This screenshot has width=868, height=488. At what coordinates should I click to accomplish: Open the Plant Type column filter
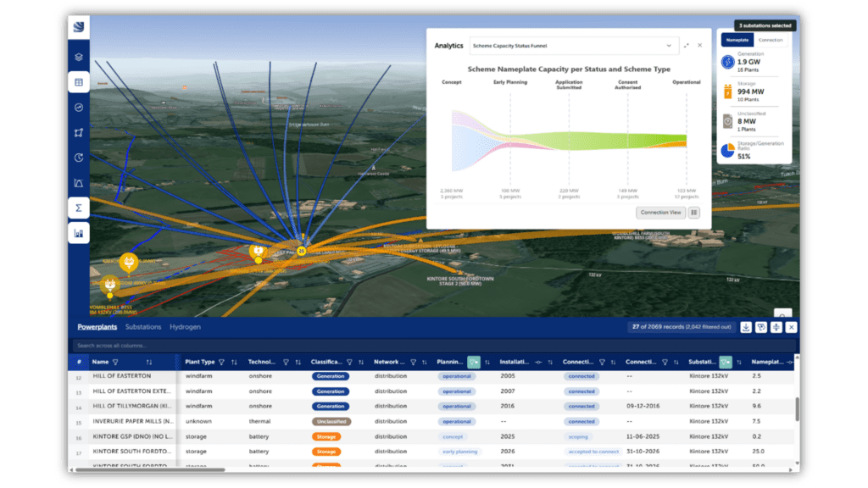pyautogui.click(x=221, y=362)
